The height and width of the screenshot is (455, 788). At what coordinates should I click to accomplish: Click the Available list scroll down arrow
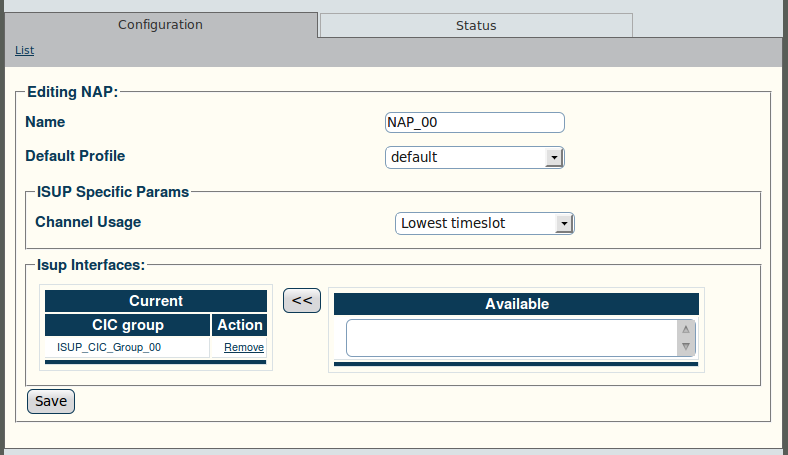685,346
